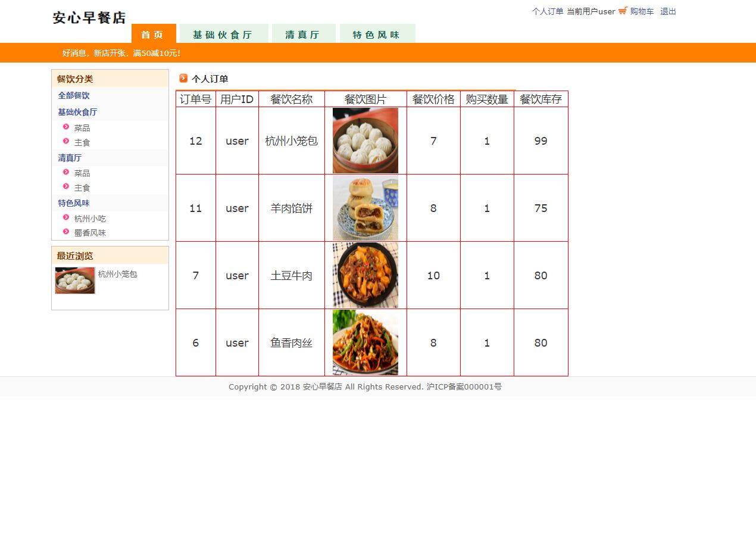Expand the 基础伙食厅 category in the sidebar

click(x=78, y=112)
